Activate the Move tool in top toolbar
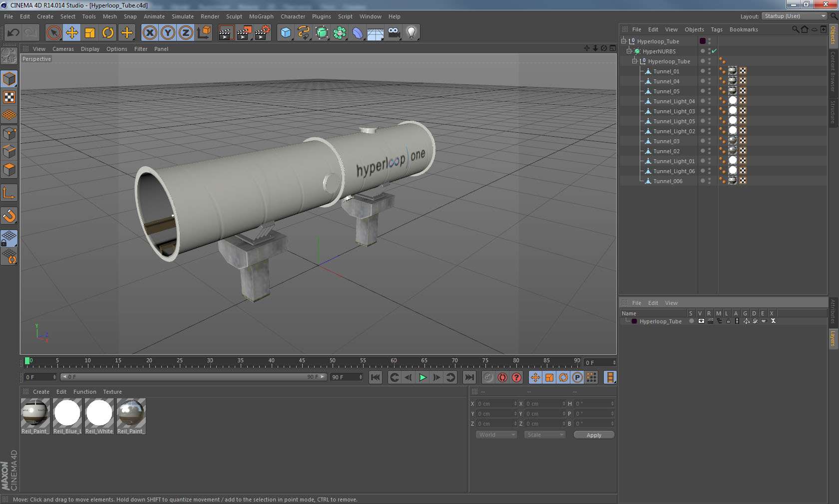The height and width of the screenshot is (504, 839). (x=72, y=33)
